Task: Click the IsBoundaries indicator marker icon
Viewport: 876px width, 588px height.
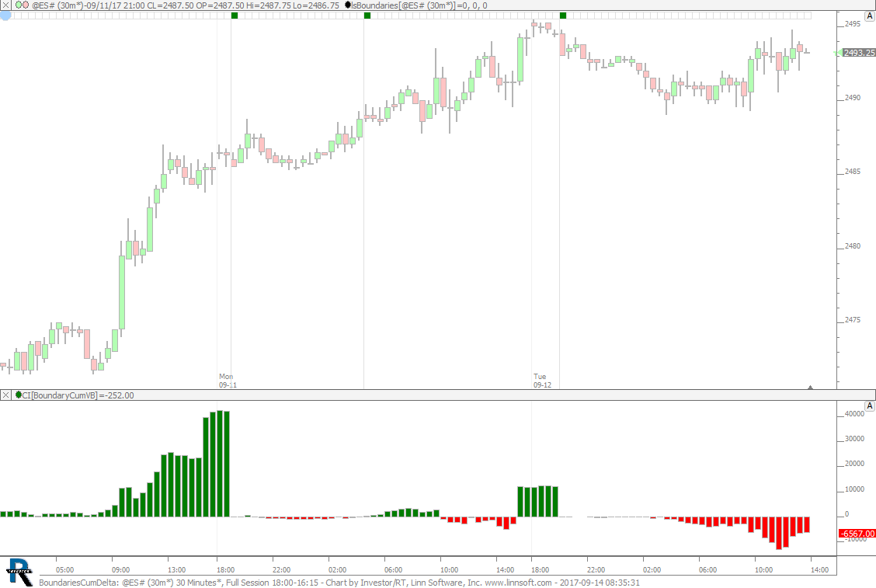Action: (347, 5)
